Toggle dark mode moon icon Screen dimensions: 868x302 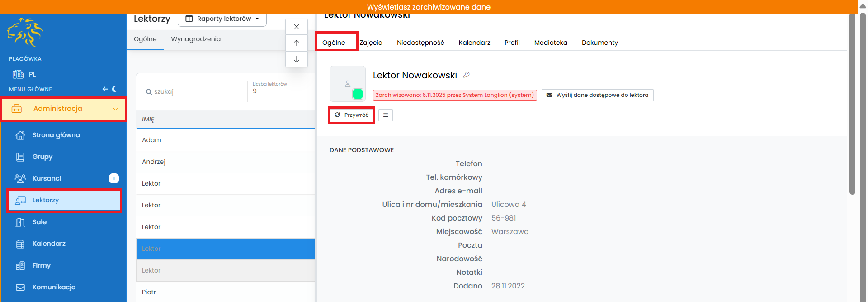115,89
